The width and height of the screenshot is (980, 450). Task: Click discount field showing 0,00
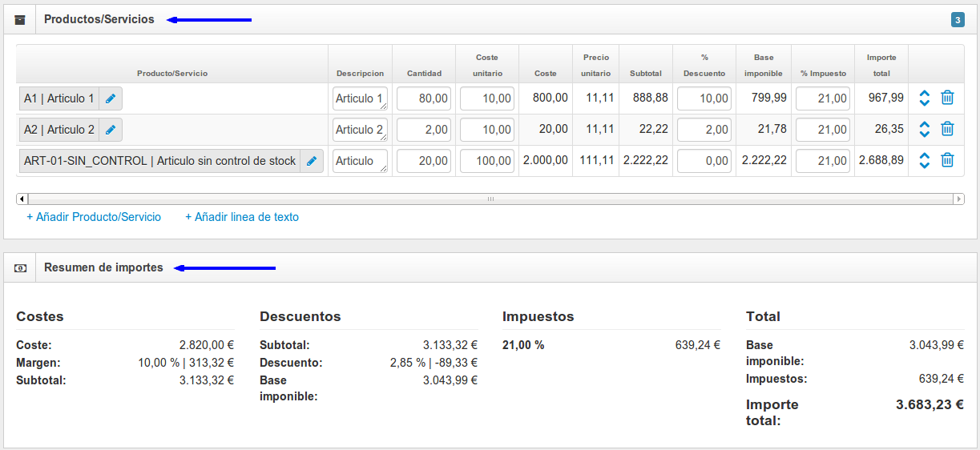point(704,161)
